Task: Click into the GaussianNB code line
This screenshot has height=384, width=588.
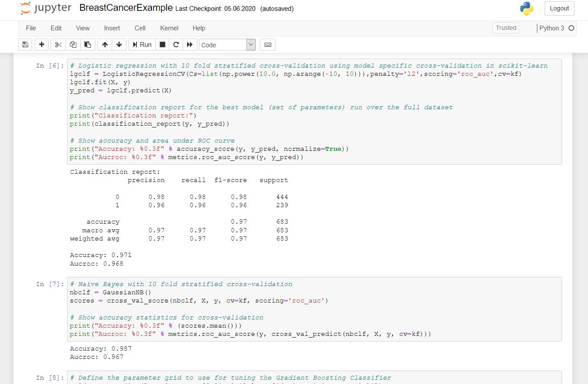Action: pos(110,293)
